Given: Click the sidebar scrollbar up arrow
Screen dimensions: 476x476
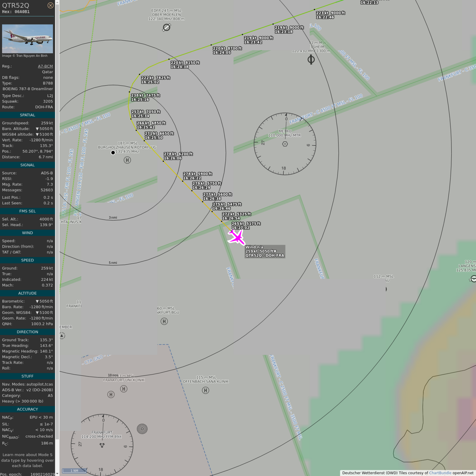Looking at the screenshot, I should [x=57, y=2].
